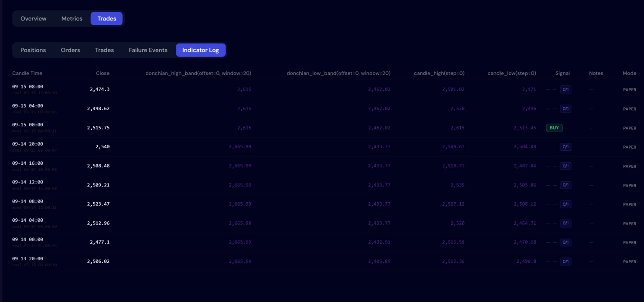This screenshot has width=644, height=302.
Task: Select the 09-15 00:00 candle time
Action: 27,125
